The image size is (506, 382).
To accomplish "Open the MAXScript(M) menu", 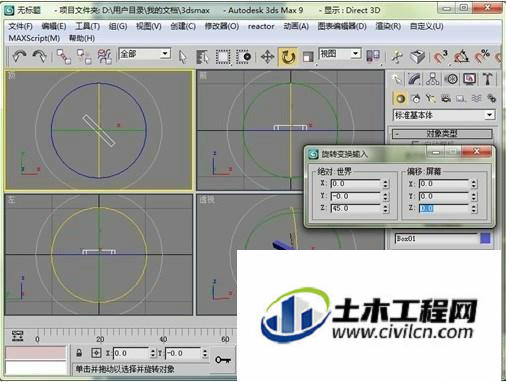I will pos(34,38).
